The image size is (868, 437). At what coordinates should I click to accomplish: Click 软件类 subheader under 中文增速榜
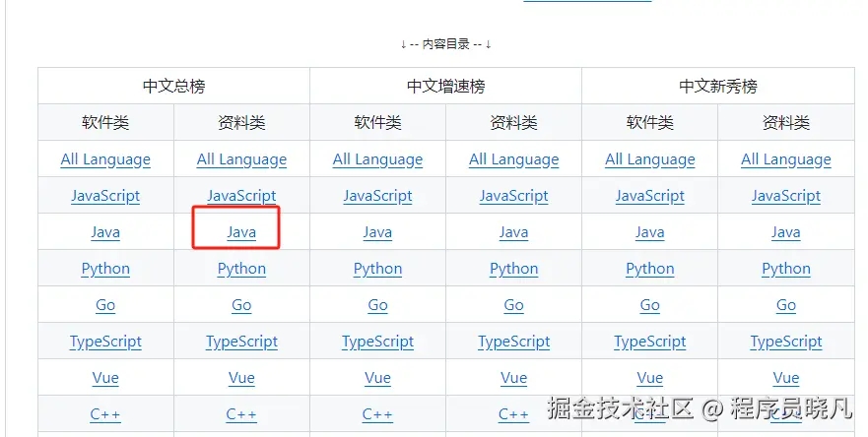(377, 122)
